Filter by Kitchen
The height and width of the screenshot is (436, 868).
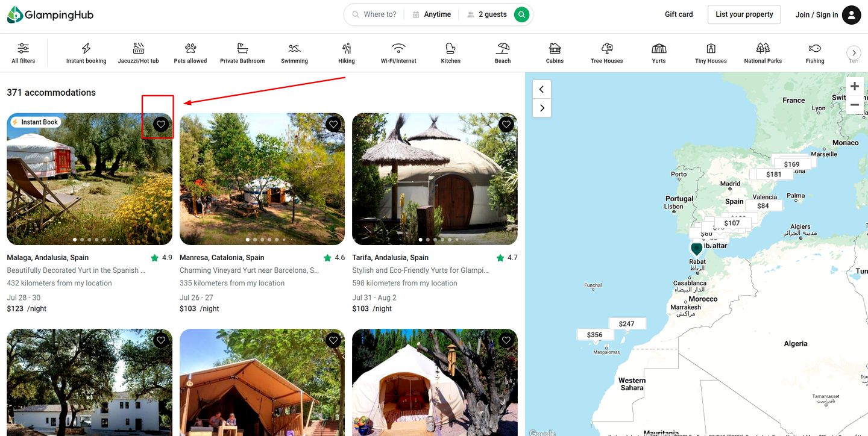tap(450, 53)
